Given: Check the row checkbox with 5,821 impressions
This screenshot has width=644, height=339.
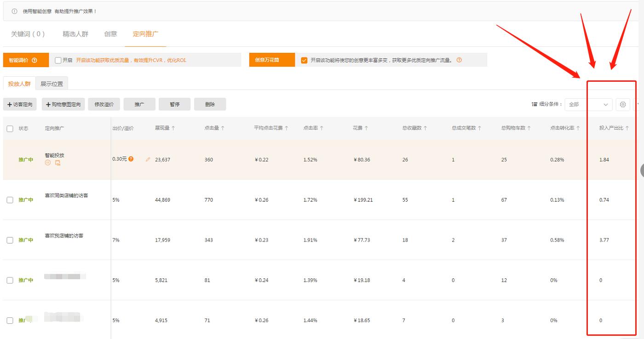Looking at the screenshot, I should [10, 280].
